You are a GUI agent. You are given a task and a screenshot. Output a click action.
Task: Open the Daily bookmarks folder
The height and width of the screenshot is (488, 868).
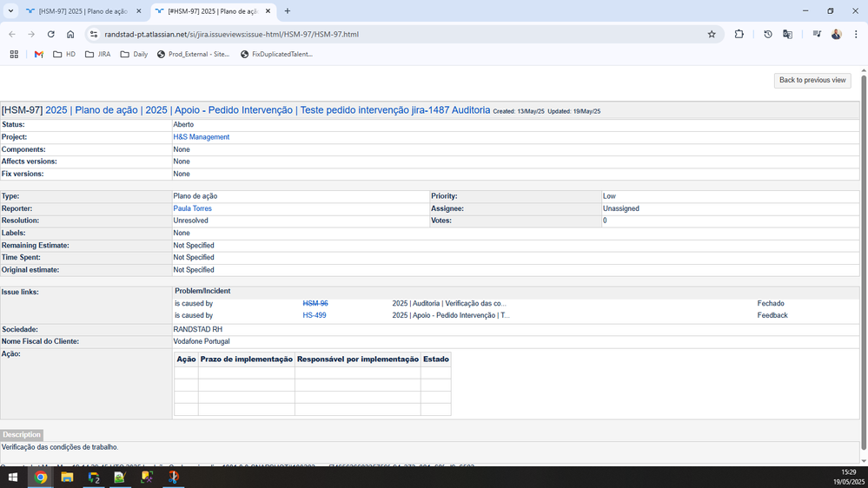(x=134, y=54)
